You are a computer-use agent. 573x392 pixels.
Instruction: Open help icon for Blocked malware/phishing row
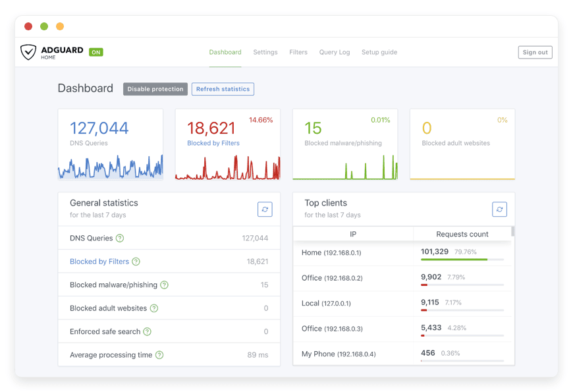coord(165,285)
